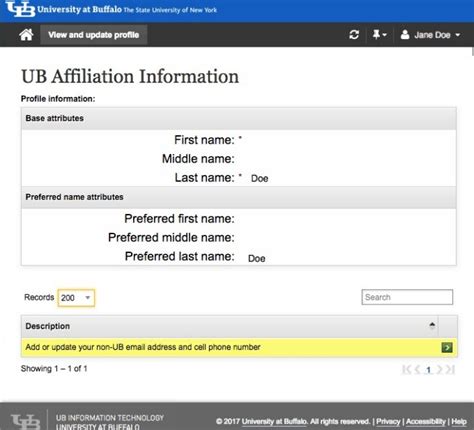Click the Middle name label
The height and width of the screenshot is (430, 474).
point(198,159)
